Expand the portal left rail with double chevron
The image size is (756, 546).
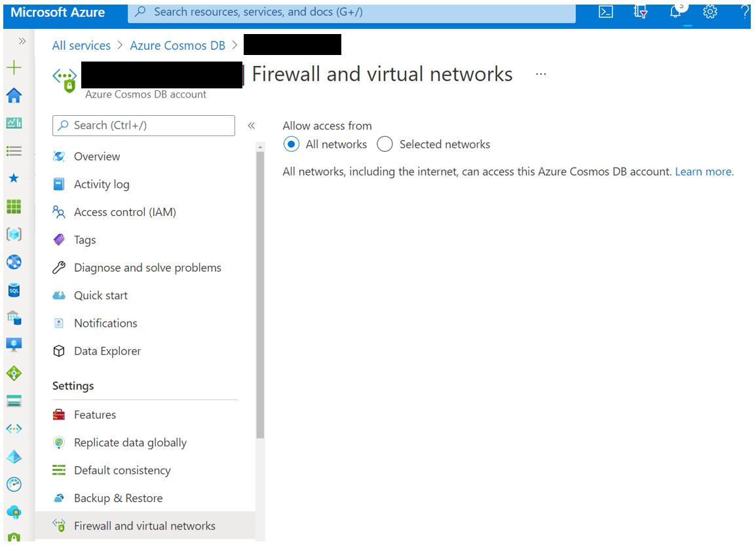[x=22, y=41]
